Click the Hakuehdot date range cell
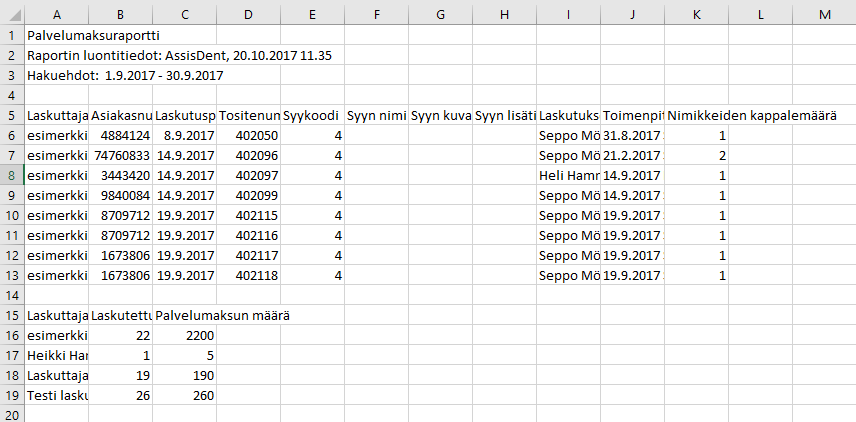 57,75
